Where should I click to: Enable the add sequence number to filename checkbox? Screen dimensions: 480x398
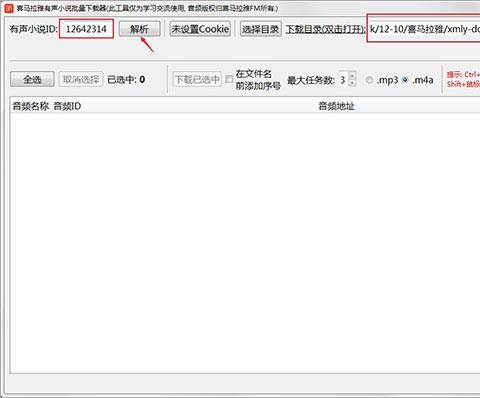pos(229,79)
